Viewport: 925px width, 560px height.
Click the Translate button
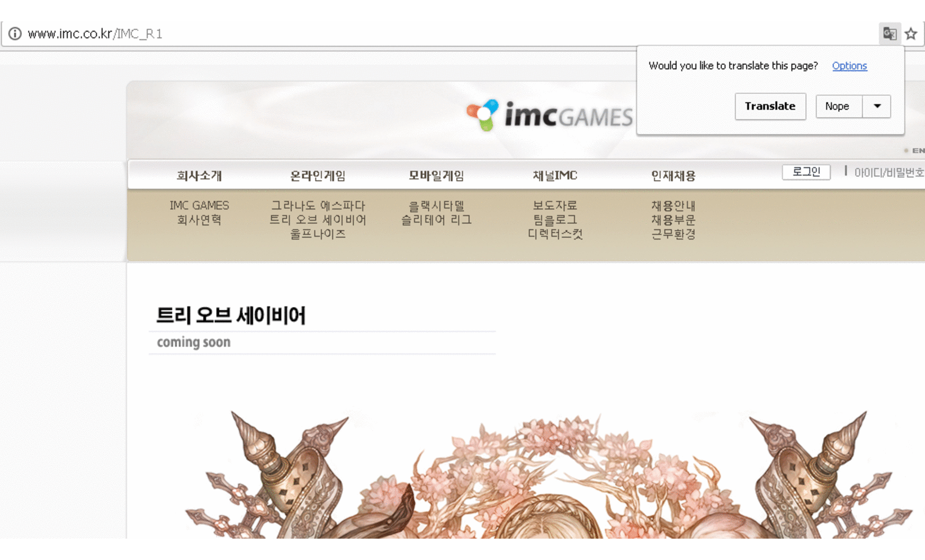click(x=770, y=106)
